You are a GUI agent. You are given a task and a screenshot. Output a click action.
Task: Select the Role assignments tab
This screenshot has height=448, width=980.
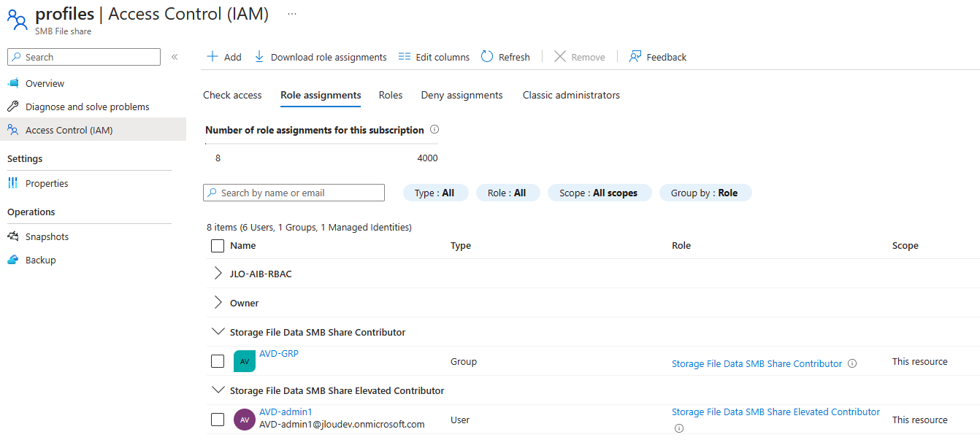pyautogui.click(x=321, y=95)
